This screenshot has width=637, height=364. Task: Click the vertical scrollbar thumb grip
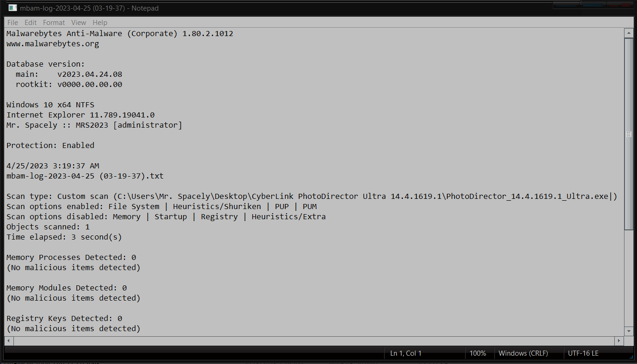click(x=629, y=134)
